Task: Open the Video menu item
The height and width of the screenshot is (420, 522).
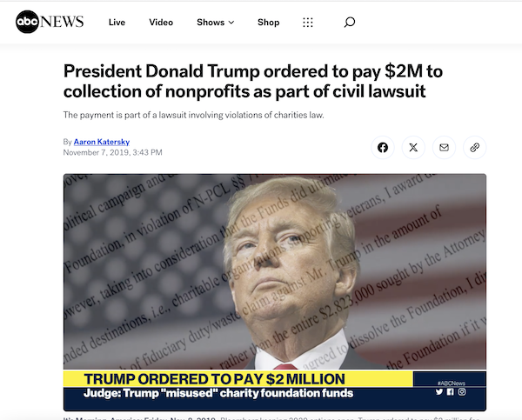Action: [x=161, y=23]
